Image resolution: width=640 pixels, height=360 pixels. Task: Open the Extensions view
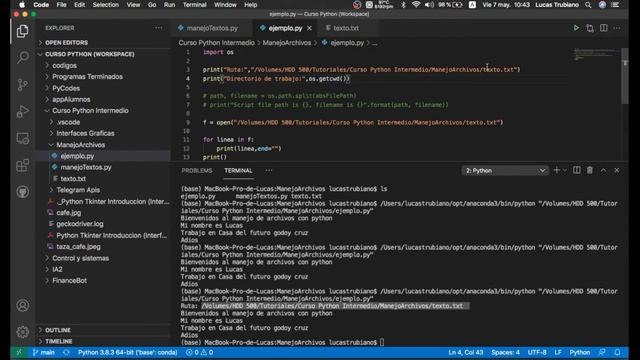(x=22, y=165)
